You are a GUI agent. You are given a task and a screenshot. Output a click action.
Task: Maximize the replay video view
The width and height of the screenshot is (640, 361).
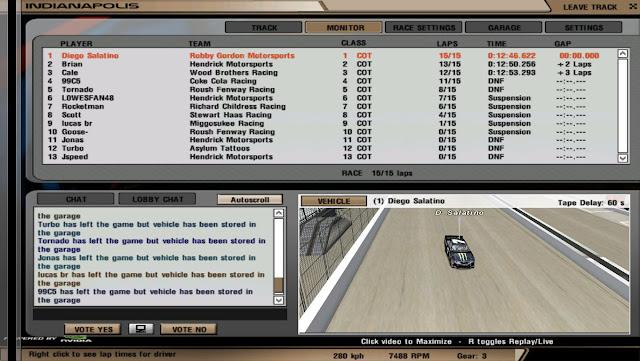[464, 270]
